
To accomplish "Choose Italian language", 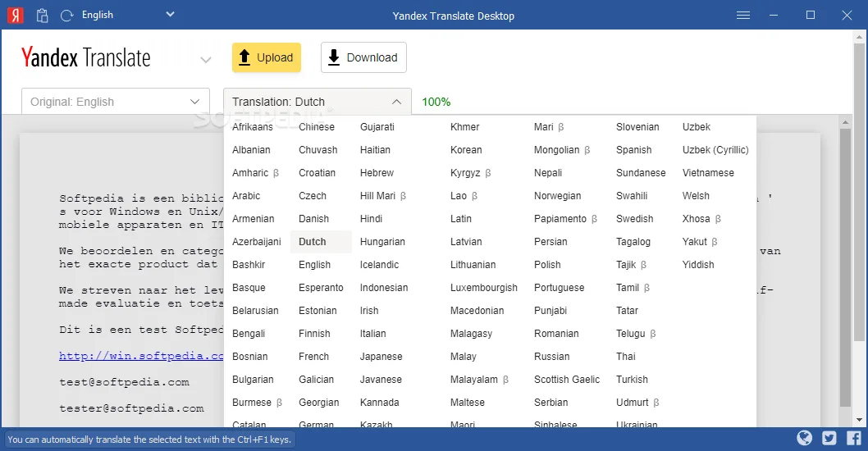I will click(373, 334).
